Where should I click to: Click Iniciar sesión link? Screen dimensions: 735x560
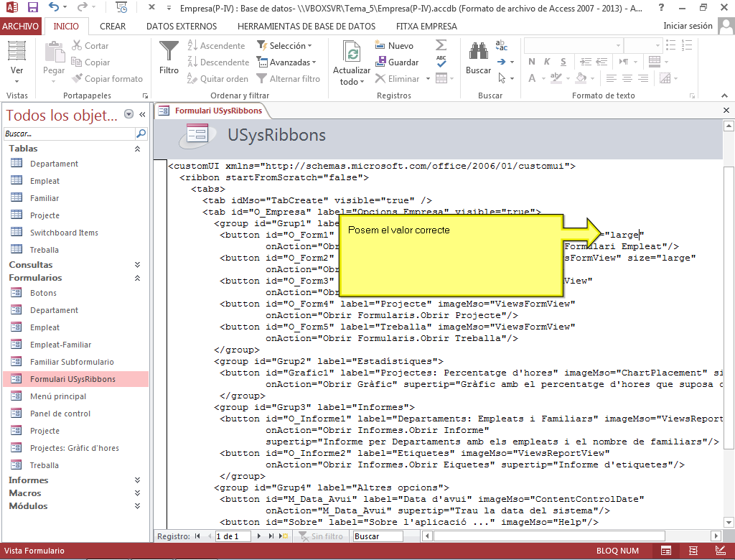point(688,26)
